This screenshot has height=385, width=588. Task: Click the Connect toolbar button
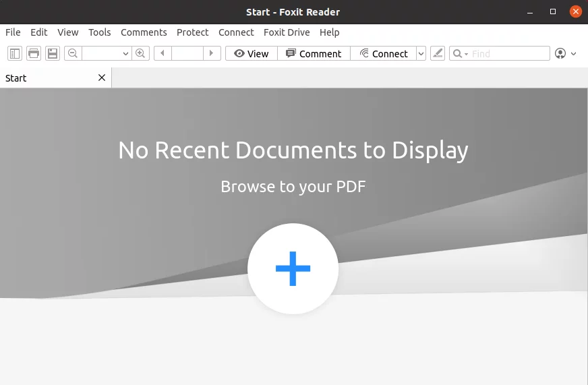click(383, 54)
